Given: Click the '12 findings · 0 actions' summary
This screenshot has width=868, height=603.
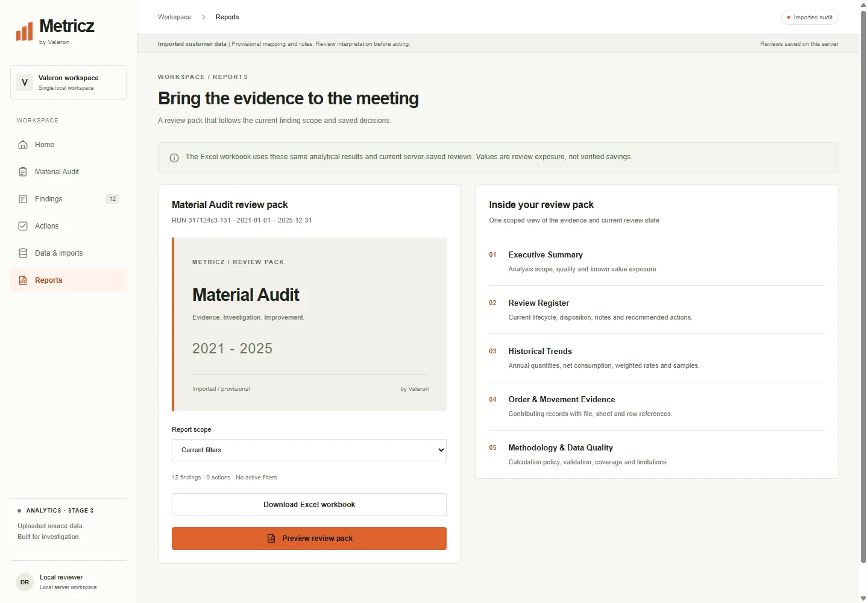Looking at the screenshot, I should pos(201,478).
